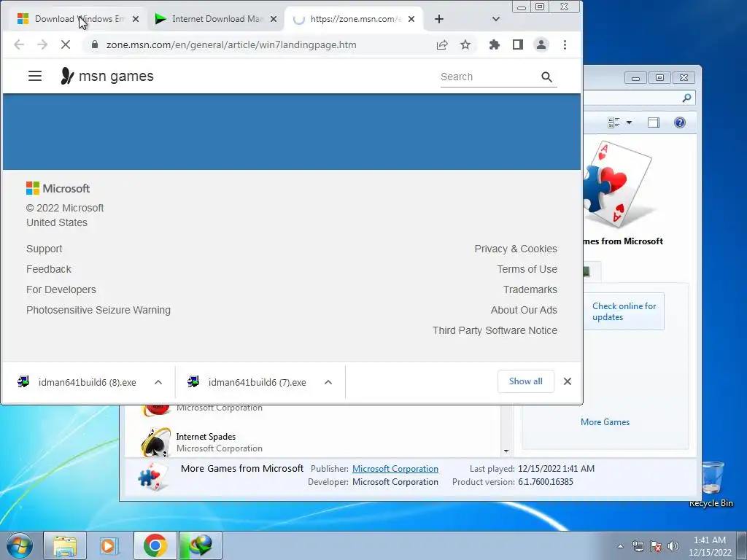Toggle preview pane in Games Explorer
This screenshot has width=747, height=560.
(654, 122)
